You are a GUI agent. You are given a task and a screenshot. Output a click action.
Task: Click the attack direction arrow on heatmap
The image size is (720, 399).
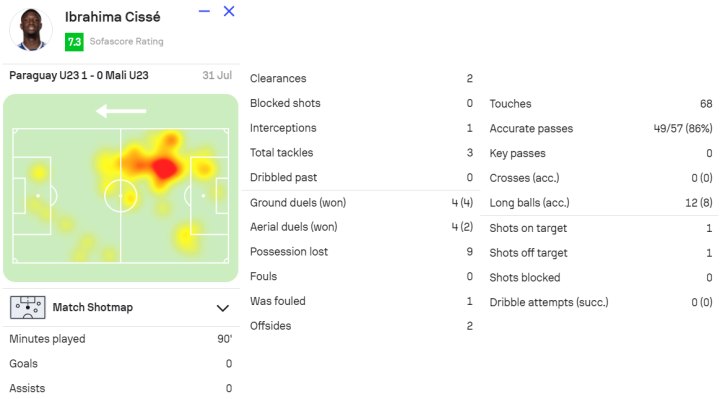121,111
